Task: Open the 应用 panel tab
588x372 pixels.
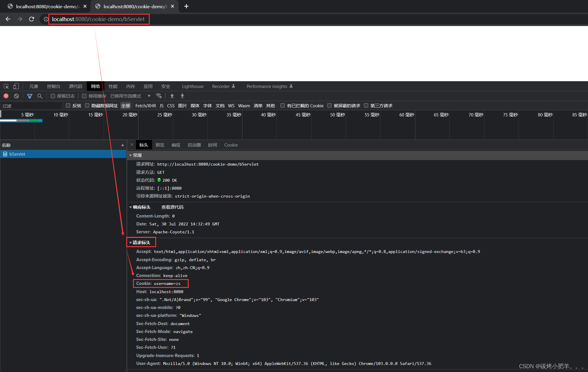Action: coord(148,86)
